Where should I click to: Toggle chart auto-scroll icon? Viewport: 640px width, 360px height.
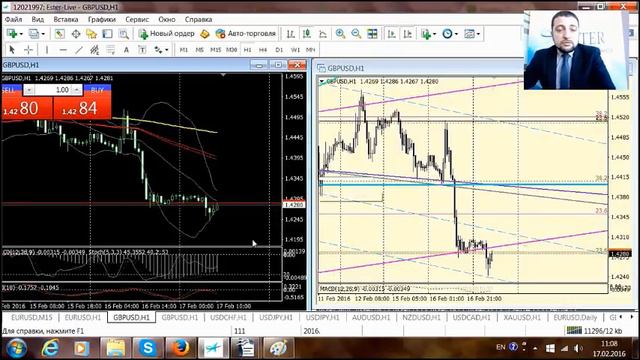click(x=391, y=34)
